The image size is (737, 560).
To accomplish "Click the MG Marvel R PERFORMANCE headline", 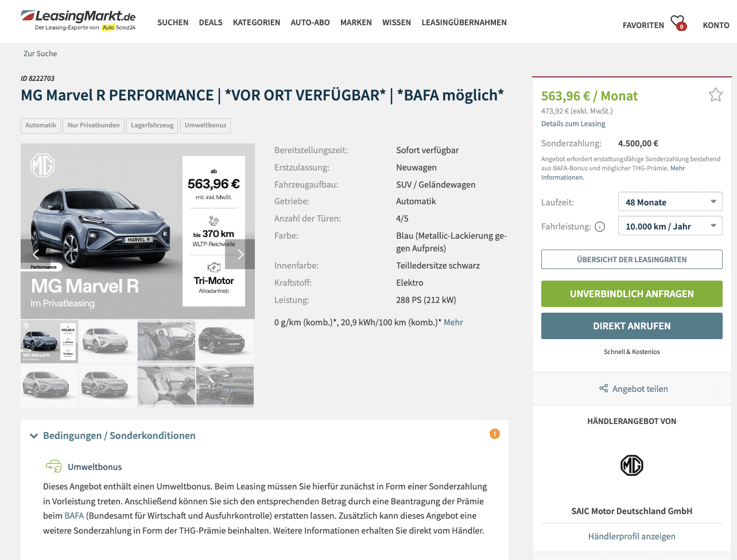I will [262, 95].
